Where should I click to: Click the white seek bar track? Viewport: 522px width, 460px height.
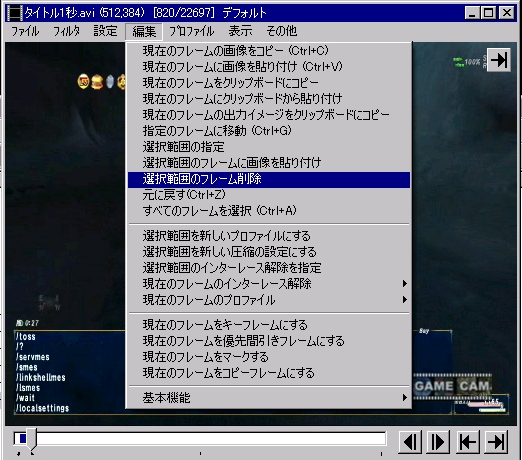pyautogui.click(x=200, y=439)
